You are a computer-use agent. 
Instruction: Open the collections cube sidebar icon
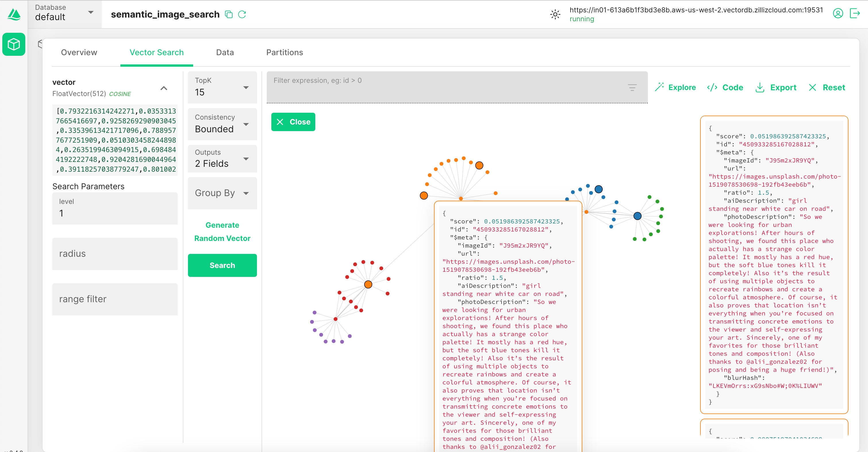click(x=14, y=44)
